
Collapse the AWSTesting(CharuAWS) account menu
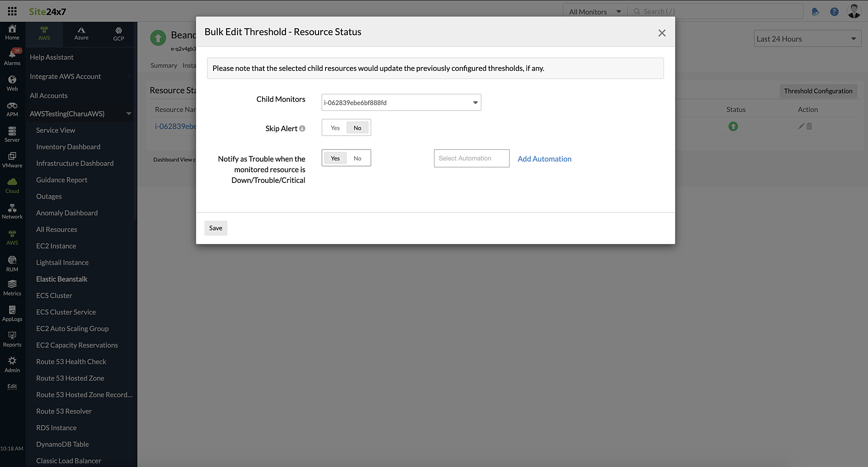[128, 113]
